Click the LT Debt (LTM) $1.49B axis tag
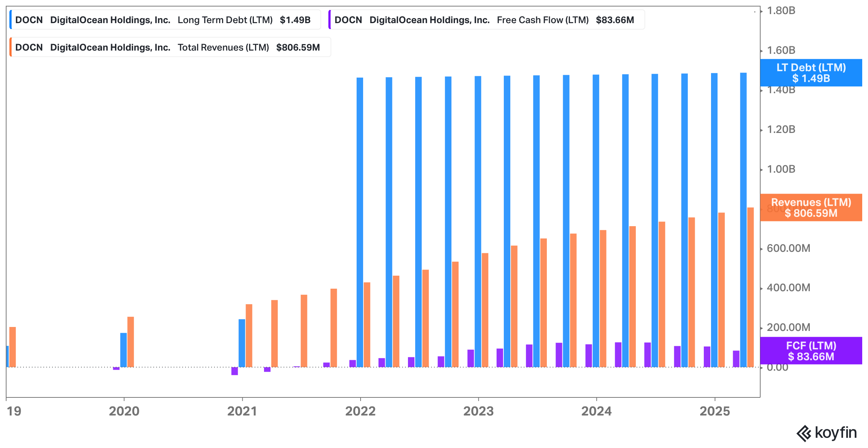 tap(811, 73)
